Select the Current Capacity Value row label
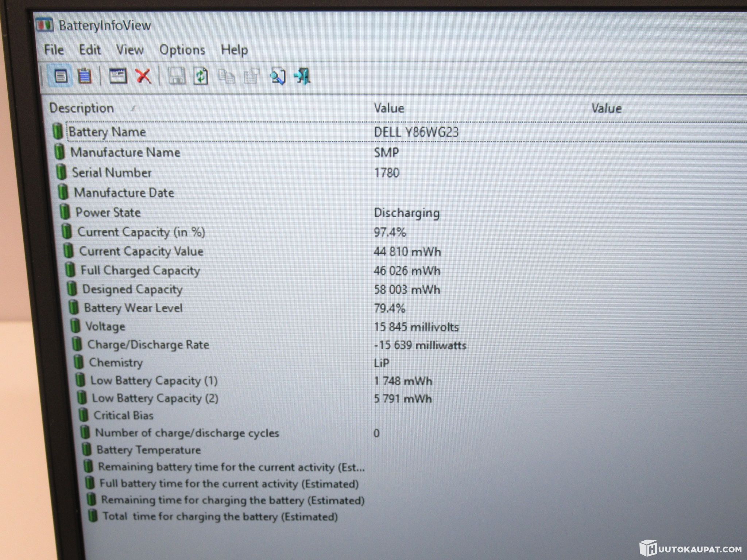 [x=141, y=251]
